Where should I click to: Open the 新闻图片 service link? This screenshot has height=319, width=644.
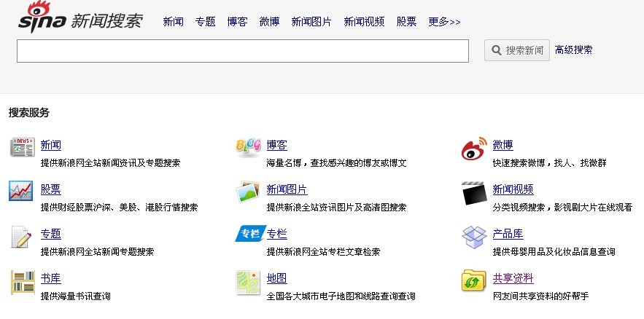287,189
